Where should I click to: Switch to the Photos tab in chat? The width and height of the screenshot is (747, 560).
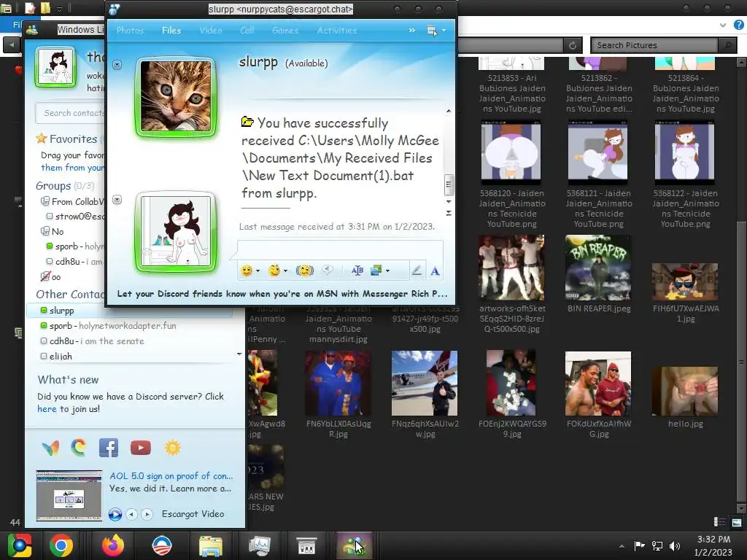point(130,31)
